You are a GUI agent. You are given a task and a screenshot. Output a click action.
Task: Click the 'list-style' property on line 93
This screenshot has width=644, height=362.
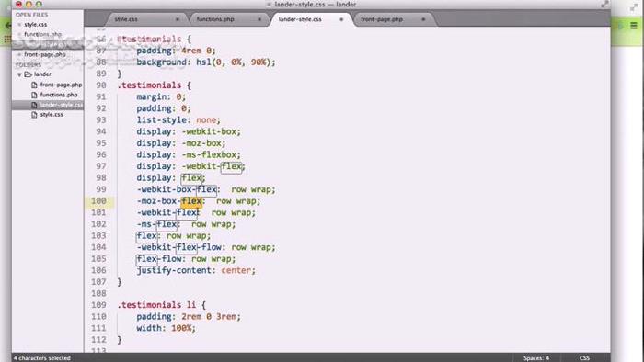coord(161,120)
